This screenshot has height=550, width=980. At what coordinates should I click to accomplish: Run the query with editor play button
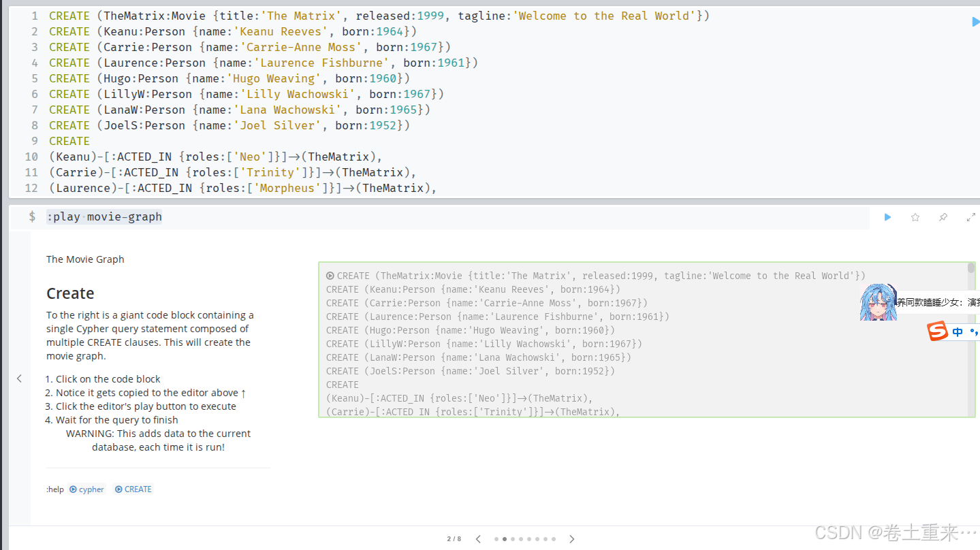coord(975,22)
